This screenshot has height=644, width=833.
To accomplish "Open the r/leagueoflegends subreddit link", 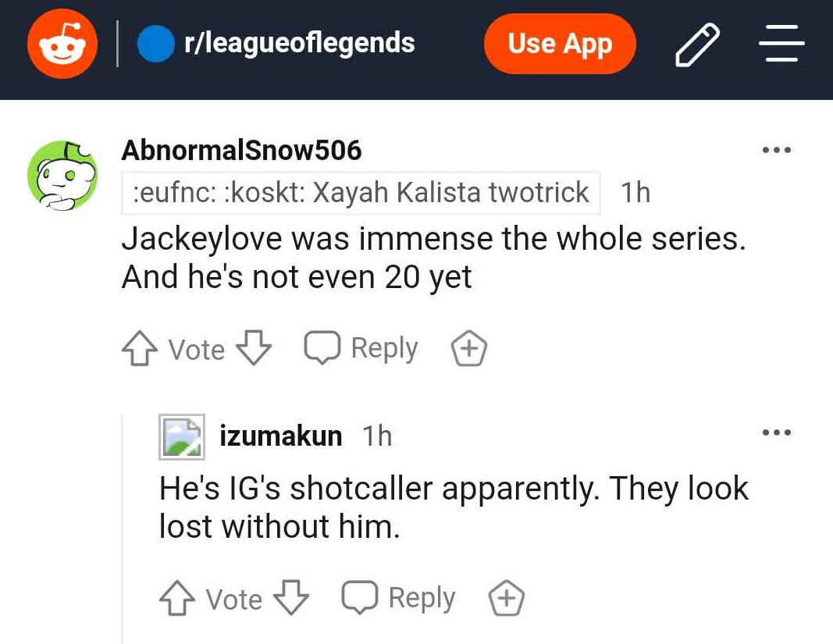I will click(x=299, y=43).
